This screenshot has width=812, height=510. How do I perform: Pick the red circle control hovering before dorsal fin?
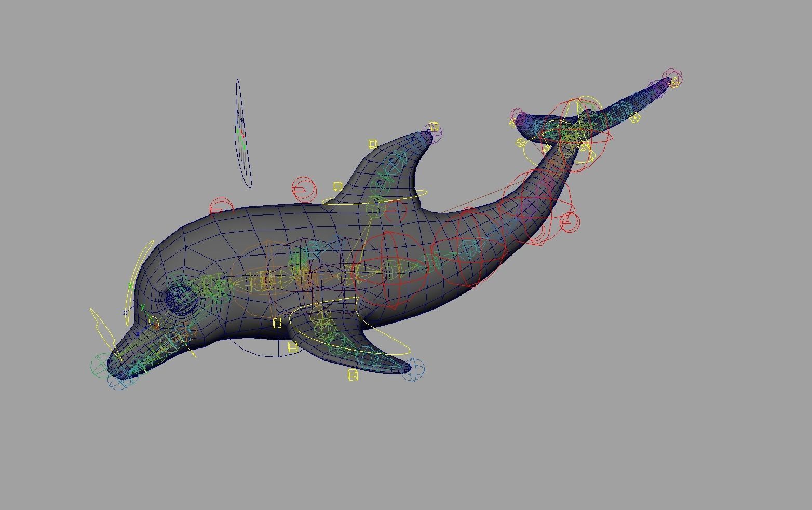(x=304, y=190)
